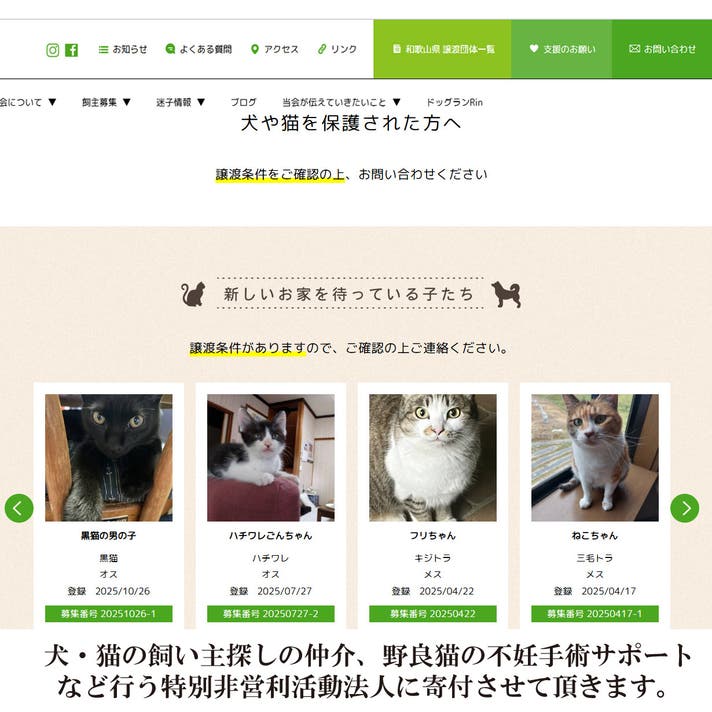The image size is (712, 712).
Task: Expand the 迷子情報 dropdown menu
Action: (181, 102)
